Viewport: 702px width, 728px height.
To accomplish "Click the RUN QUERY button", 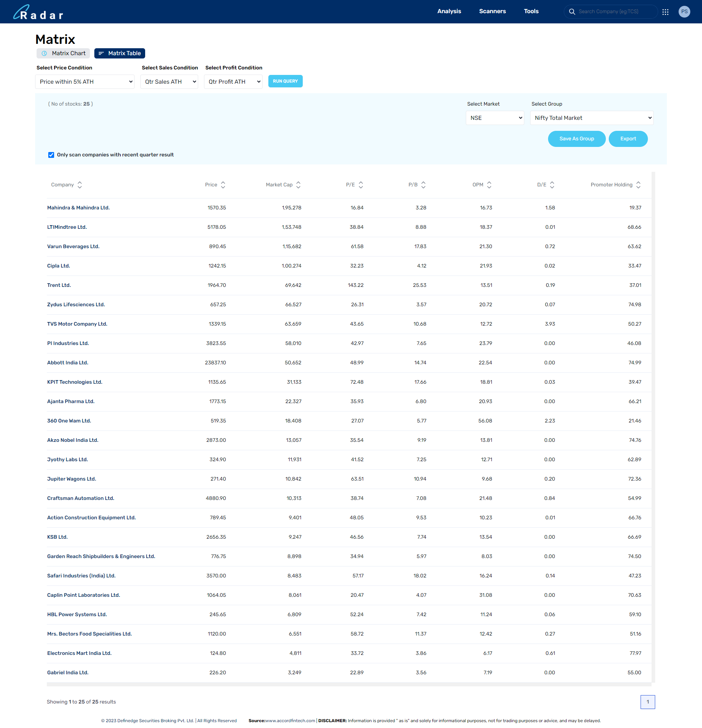I will tap(286, 81).
